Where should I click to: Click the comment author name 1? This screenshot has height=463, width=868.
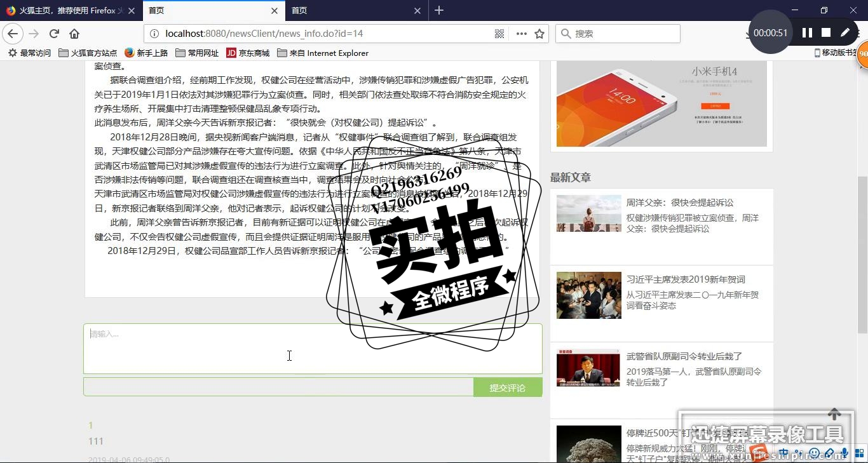tap(90, 426)
